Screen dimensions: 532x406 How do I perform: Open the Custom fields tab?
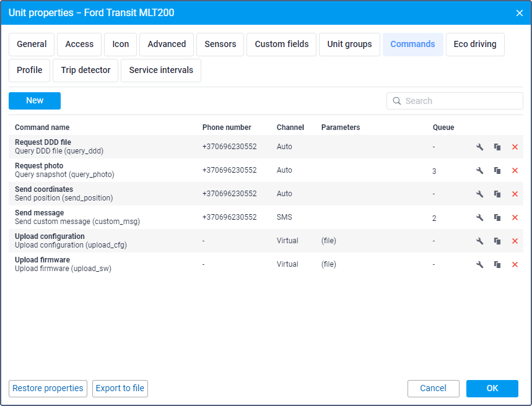(x=281, y=45)
